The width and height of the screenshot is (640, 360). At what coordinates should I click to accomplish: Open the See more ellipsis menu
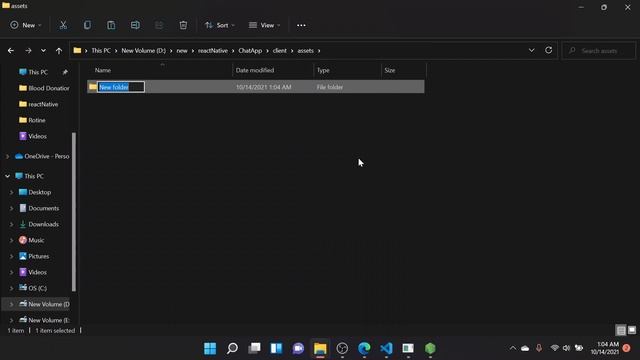pos(301,25)
